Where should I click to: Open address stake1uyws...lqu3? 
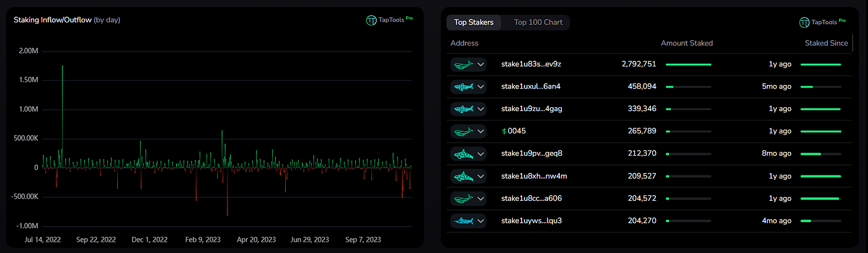[x=532, y=221]
